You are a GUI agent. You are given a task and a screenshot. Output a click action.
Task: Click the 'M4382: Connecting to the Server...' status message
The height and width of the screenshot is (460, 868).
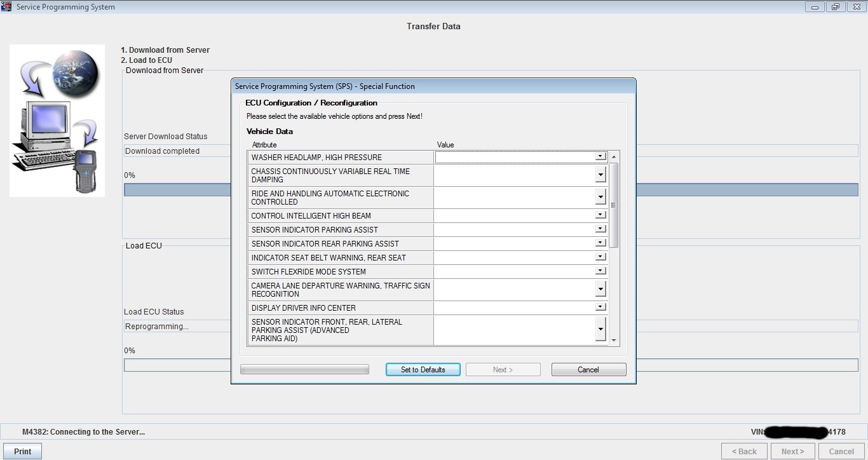[x=83, y=432]
